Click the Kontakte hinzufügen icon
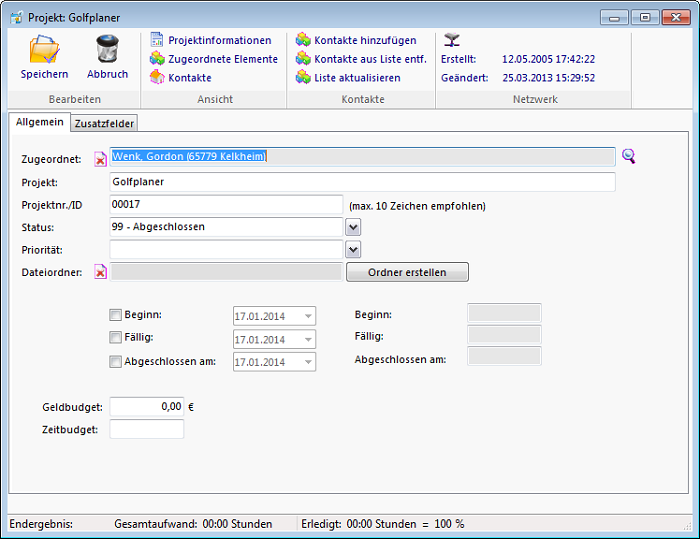The width and height of the screenshot is (700, 539). [x=303, y=40]
